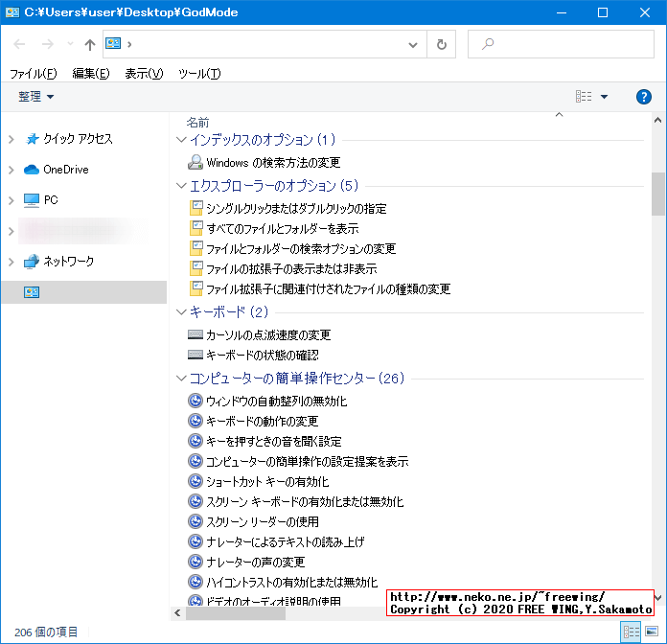This screenshot has width=667, height=644.
Task: Click the icon of ショートカット キーの有効化
Action: 195,481
